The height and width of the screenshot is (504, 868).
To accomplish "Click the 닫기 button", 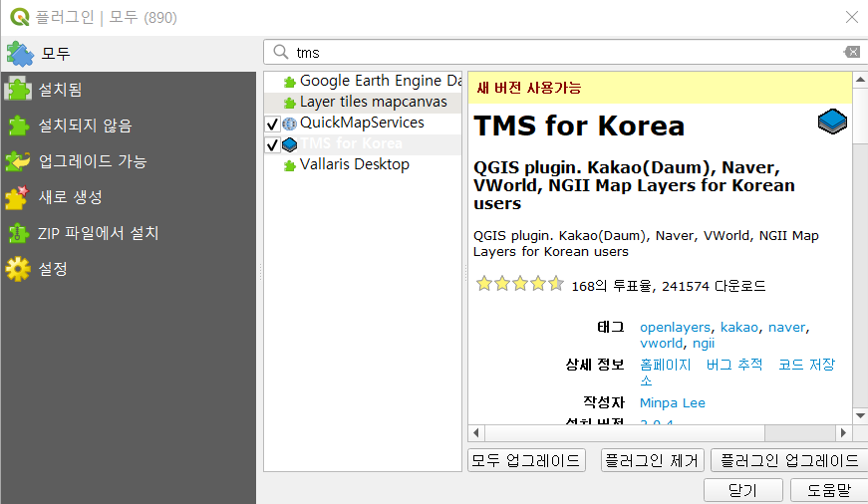I will pos(742,490).
